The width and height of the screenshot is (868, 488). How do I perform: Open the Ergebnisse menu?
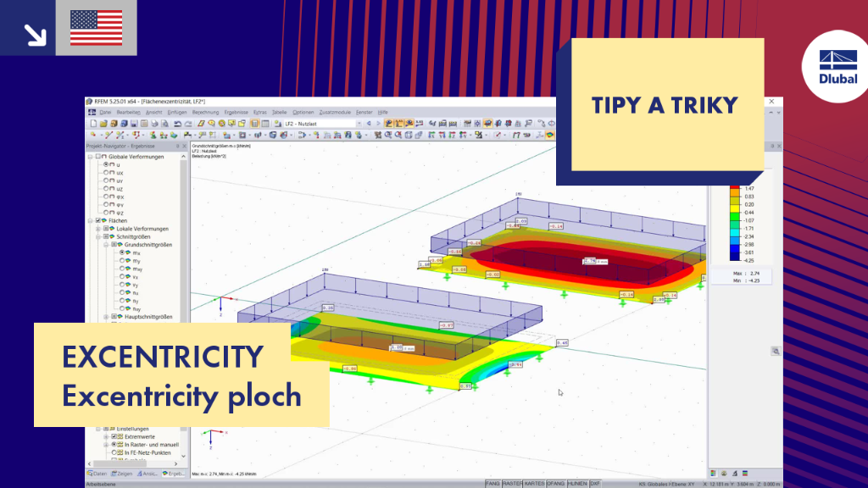tap(236, 113)
